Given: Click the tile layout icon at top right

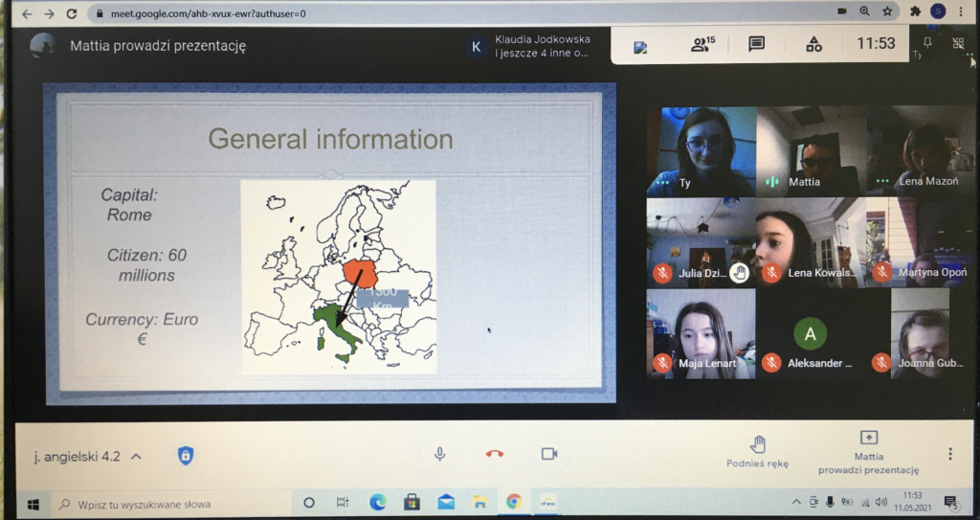Looking at the screenshot, I should tap(958, 42).
